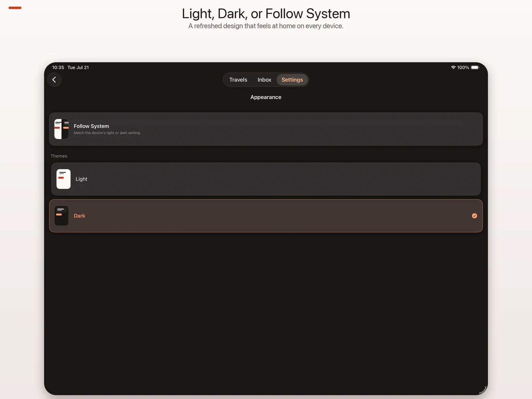Screen dimensions: 532x399
Task: Click the Dark theme checkmark indicator
Action: (474, 216)
